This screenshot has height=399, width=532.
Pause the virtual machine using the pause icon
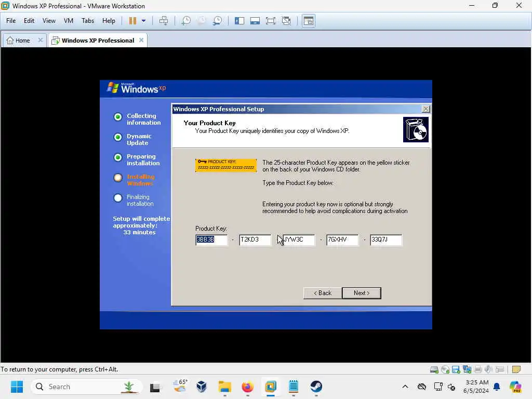[x=132, y=21]
